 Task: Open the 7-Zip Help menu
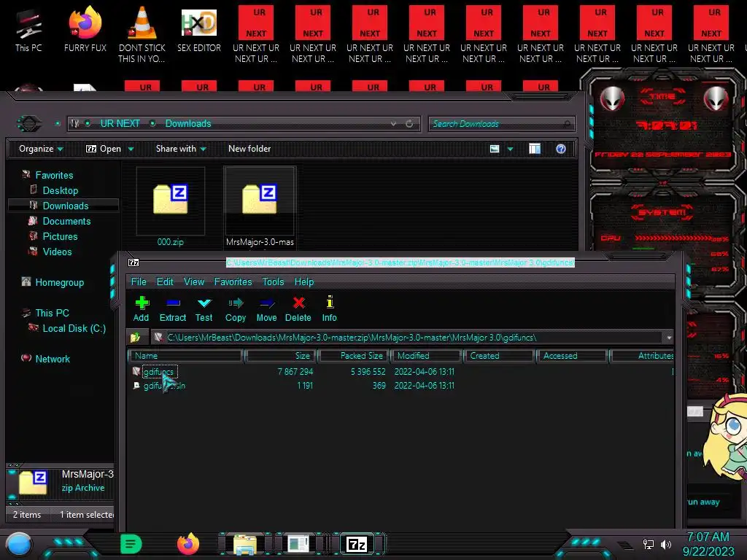[304, 282]
